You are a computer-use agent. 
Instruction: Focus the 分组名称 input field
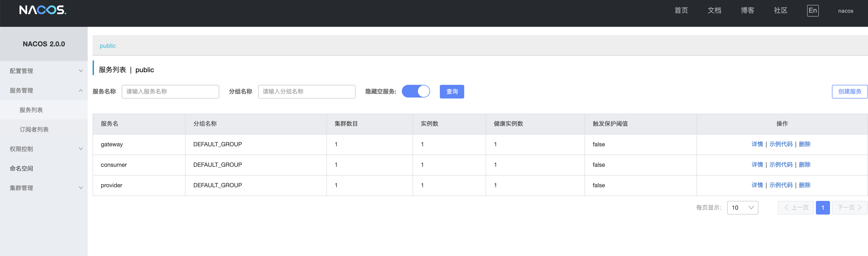click(x=306, y=91)
